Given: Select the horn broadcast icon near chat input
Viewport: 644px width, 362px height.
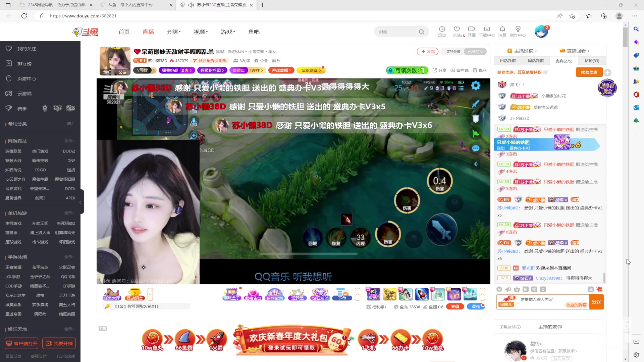Looking at the screenshot, I should [508, 289].
